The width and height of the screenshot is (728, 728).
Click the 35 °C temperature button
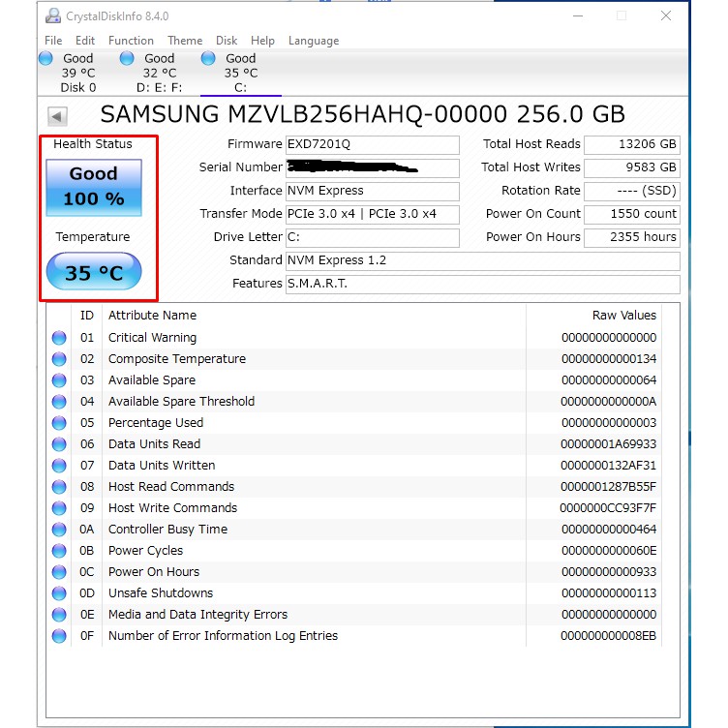[94, 272]
